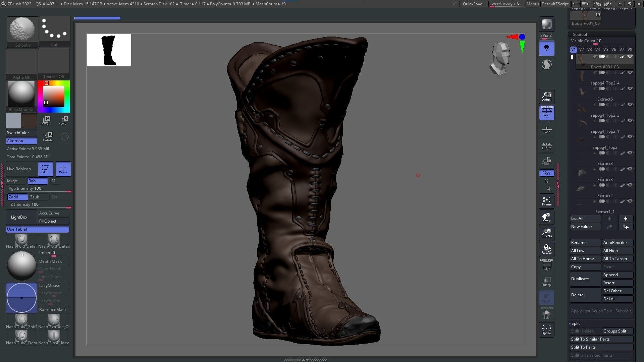The width and height of the screenshot is (644, 362).
Task: Collapse the Split section
Action: click(x=576, y=323)
